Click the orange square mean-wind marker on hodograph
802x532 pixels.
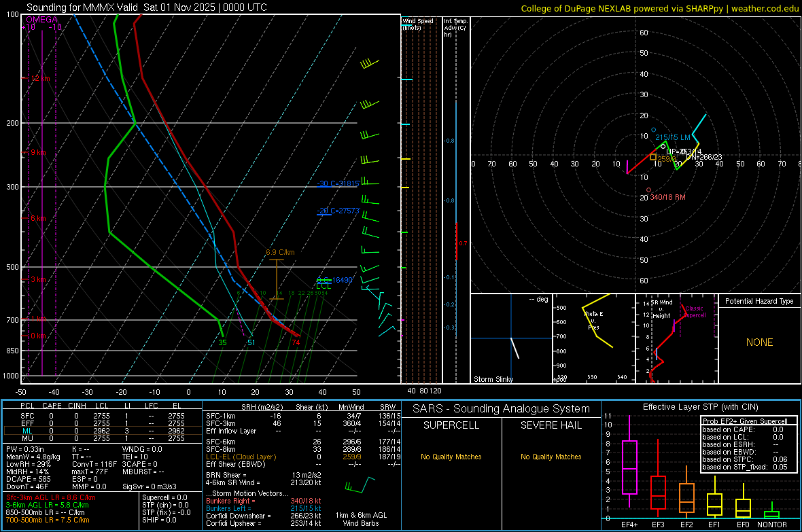pos(653,157)
